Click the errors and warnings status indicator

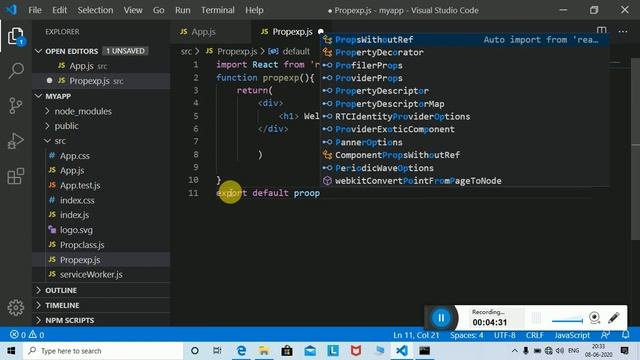27,335
